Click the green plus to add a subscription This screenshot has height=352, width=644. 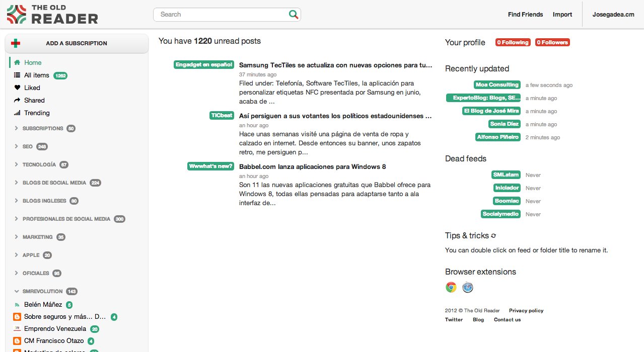[15, 43]
